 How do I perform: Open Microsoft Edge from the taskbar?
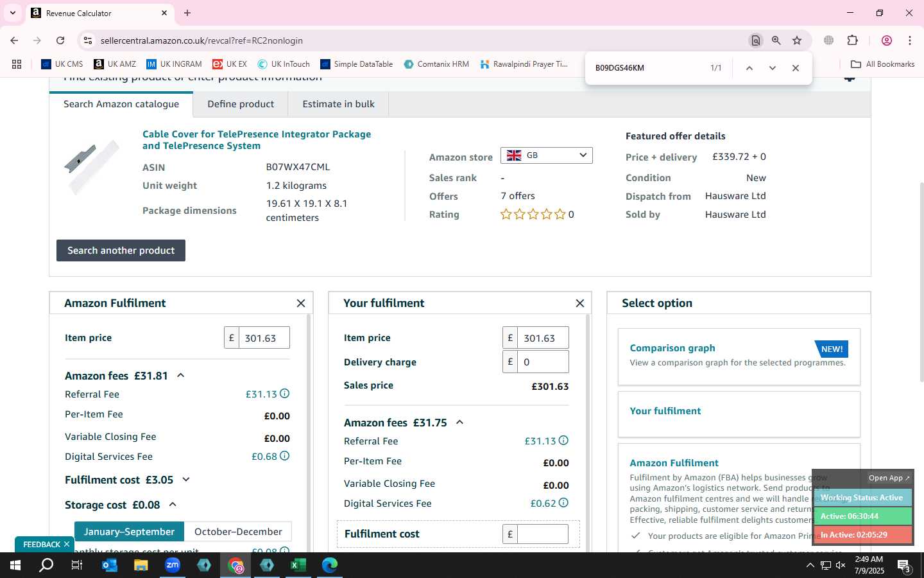[x=330, y=565]
